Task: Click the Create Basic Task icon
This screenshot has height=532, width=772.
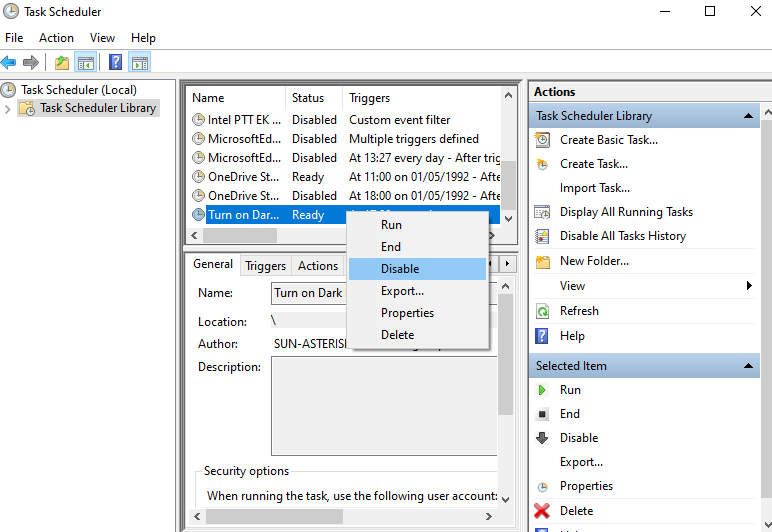Action: tap(542, 140)
